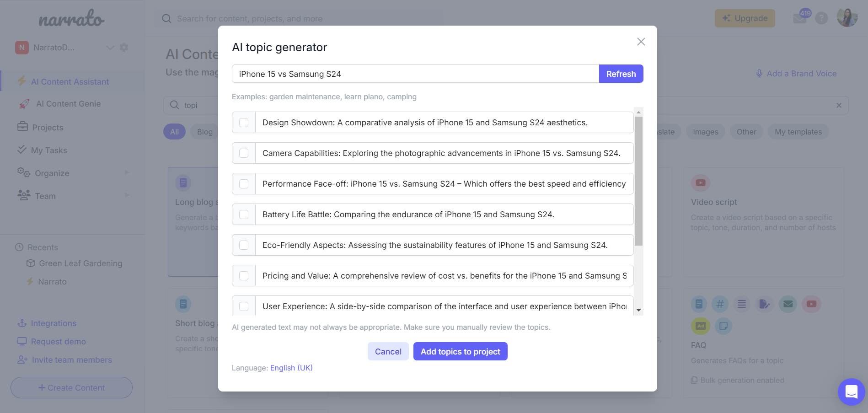This screenshot has width=868, height=413.
Task: Open Projects in sidebar
Action: tap(48, 128)
